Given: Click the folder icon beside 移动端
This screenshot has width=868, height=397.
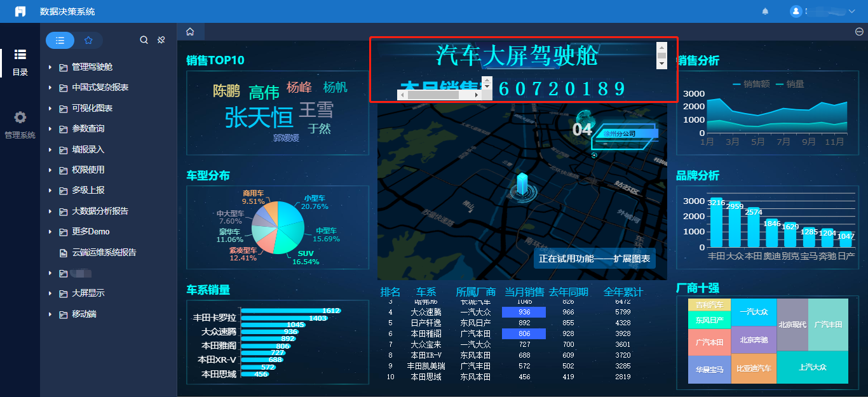Looking at the screenshot, I should [x=64, y=314].
